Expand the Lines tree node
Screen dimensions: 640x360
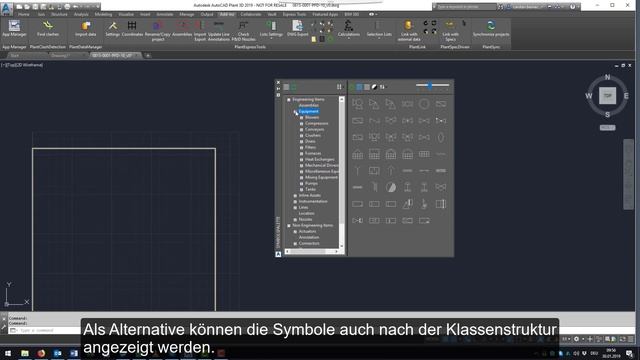click(295, 207)
